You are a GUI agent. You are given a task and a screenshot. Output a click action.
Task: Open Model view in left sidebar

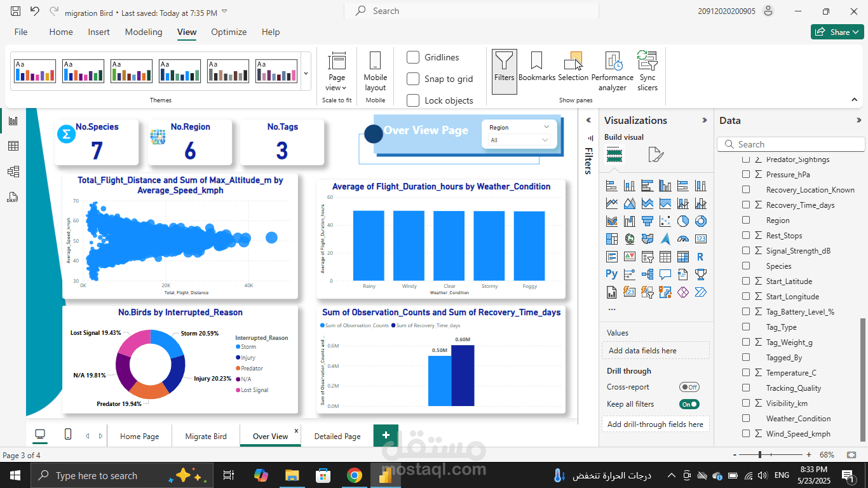tap(13, 172)
